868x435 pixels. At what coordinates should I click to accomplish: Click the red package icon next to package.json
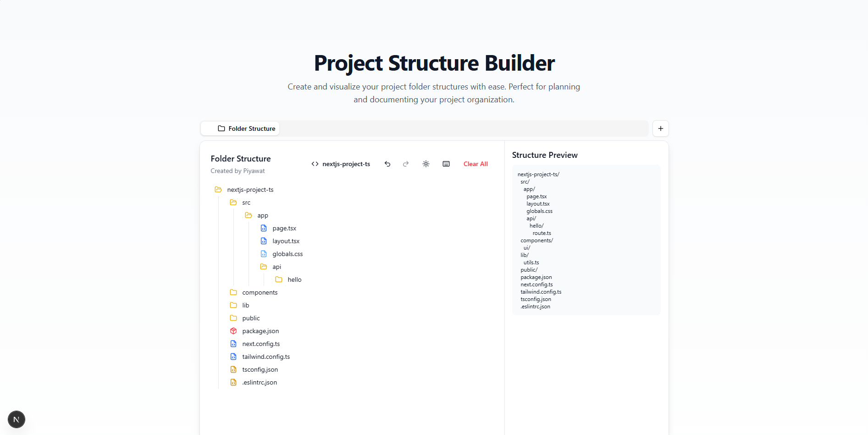click(233, 331)
